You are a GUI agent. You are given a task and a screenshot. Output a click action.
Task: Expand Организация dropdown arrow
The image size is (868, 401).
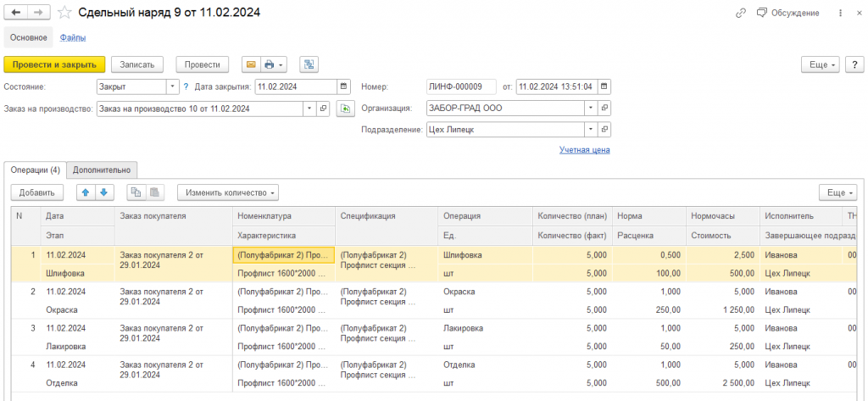tap(591, 108)
